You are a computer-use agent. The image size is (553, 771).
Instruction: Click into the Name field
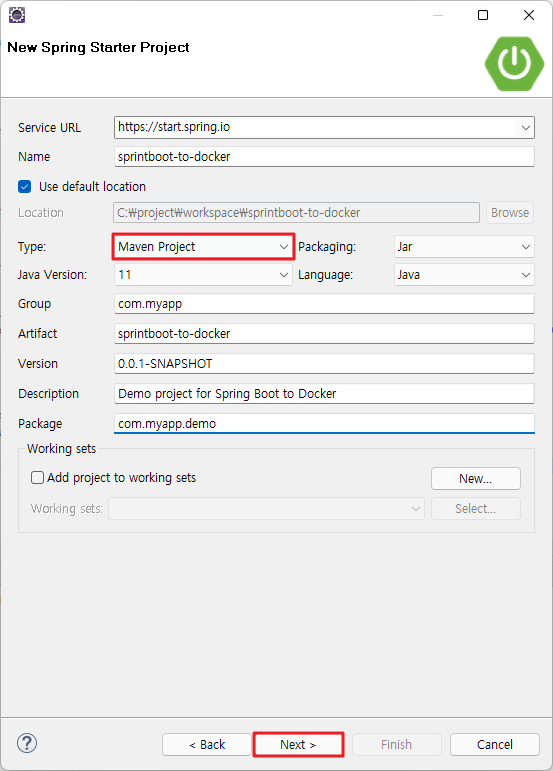324,157
